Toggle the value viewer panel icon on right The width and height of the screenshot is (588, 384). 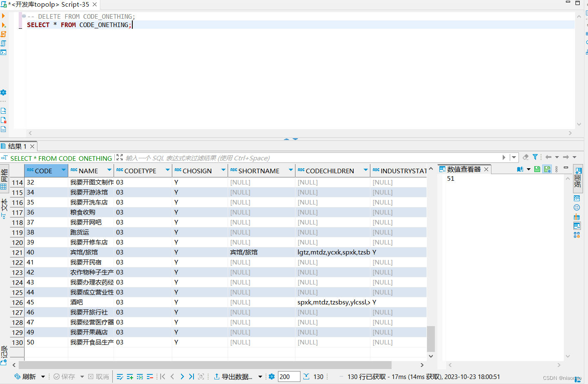(577, 226)
